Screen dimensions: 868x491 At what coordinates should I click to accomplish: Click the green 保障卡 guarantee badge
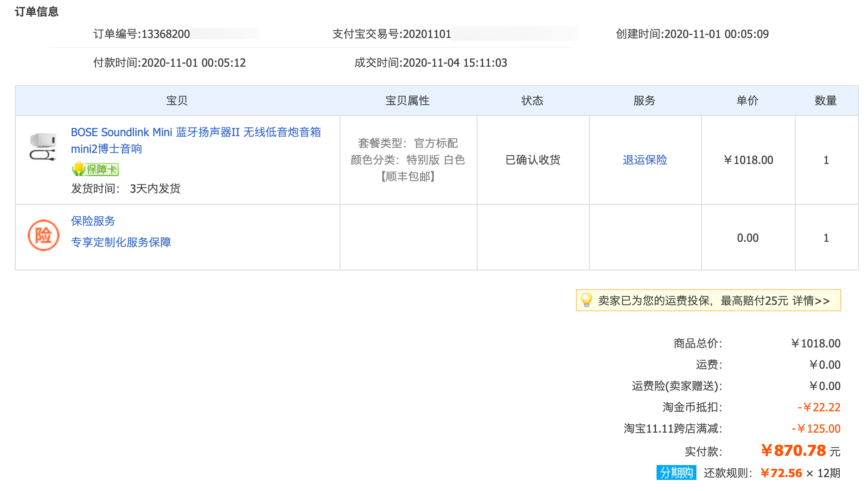point(96,170)
